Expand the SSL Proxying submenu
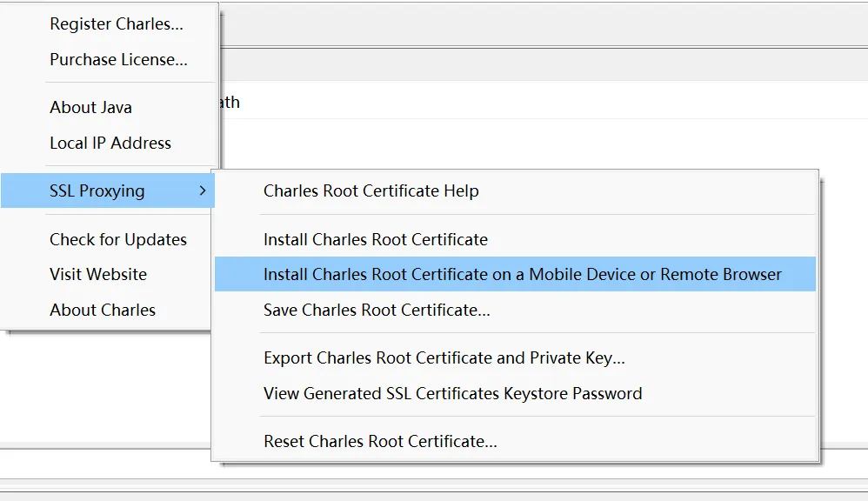Screen dimensions: 868x501 (108, 190)
